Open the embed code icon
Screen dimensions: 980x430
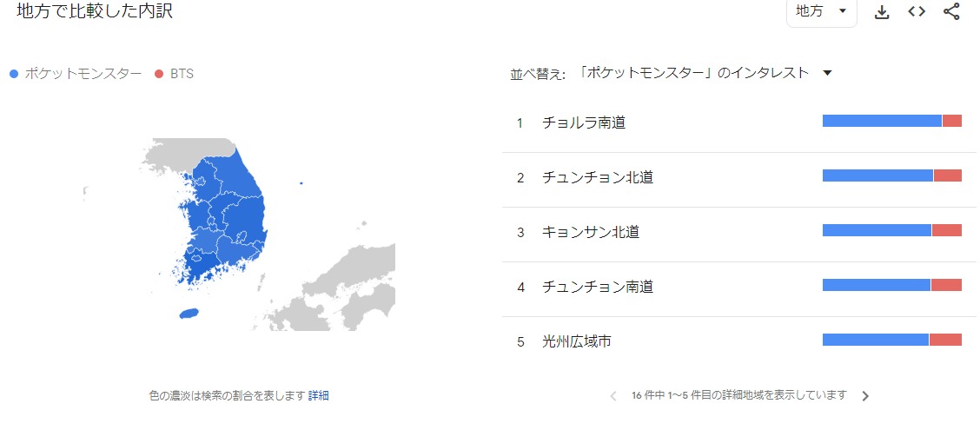point(917,12)
